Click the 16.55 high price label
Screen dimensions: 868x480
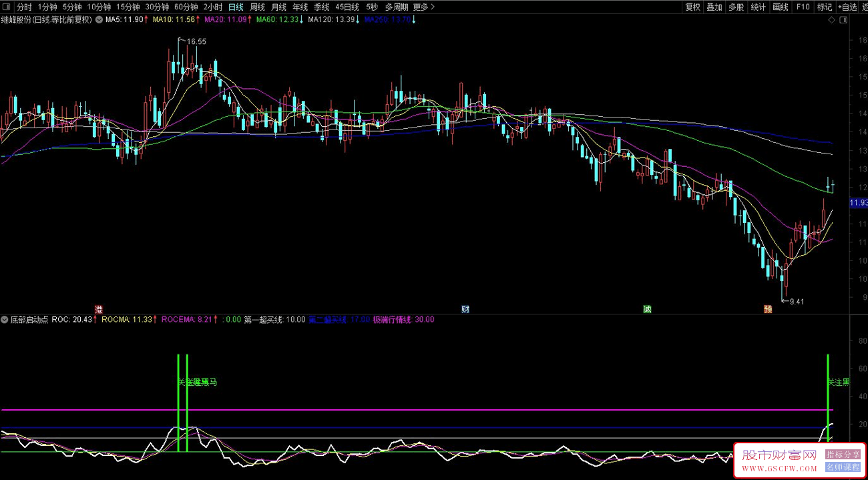point(196,41)
